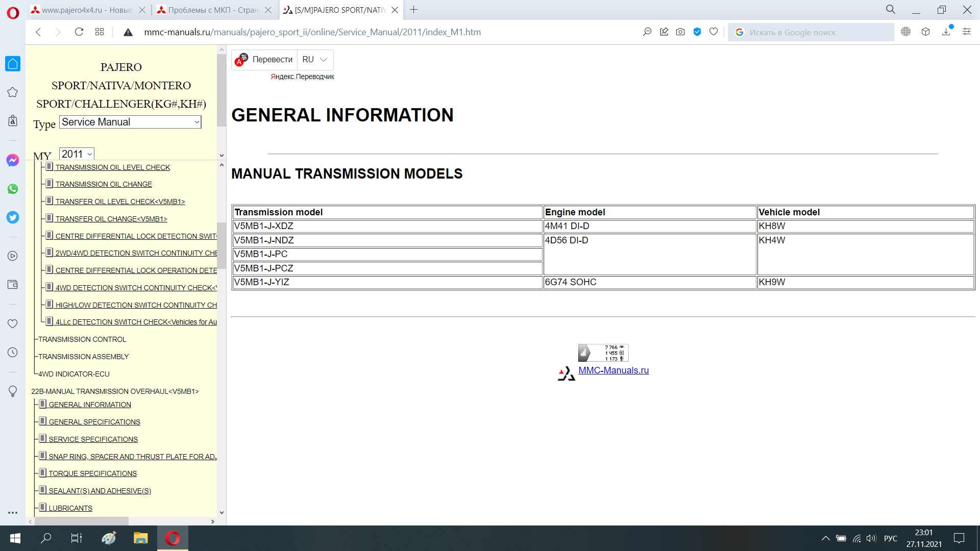
Task: Open Opera downloads icon
Action: click(x=946, y=32)
